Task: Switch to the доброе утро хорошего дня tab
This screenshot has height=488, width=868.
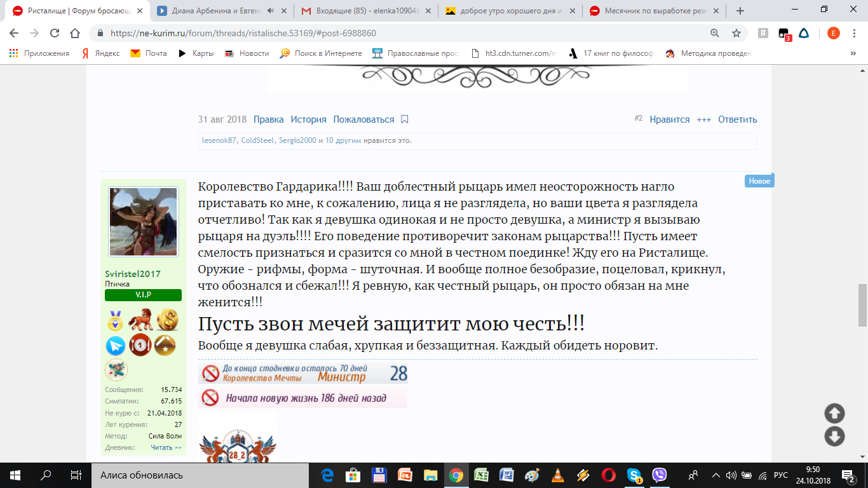Action: click(x=510, y=11)
